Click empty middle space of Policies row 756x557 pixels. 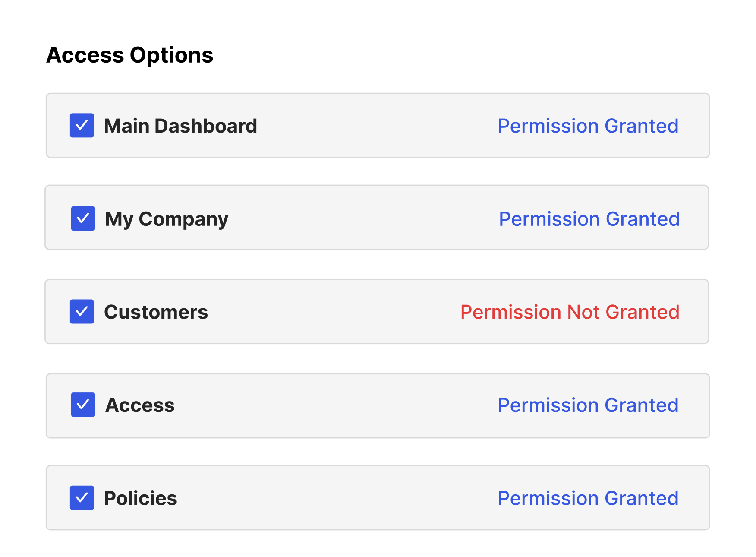[x=337, y=498]
